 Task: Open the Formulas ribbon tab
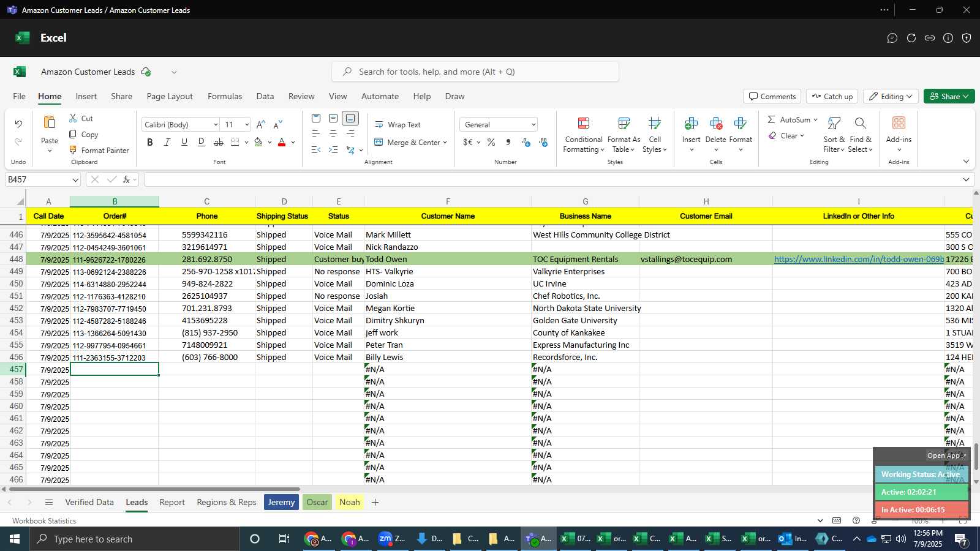point(225,96)
